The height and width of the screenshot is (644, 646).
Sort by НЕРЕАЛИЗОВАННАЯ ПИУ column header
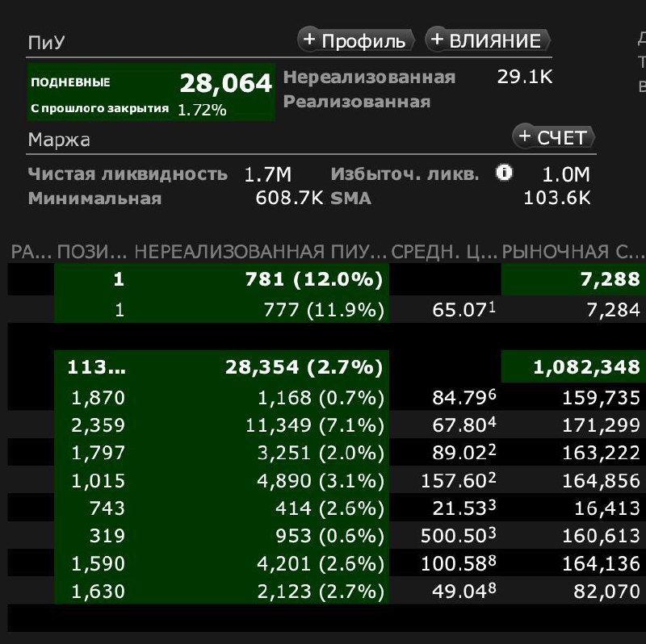tap(259, 252)
